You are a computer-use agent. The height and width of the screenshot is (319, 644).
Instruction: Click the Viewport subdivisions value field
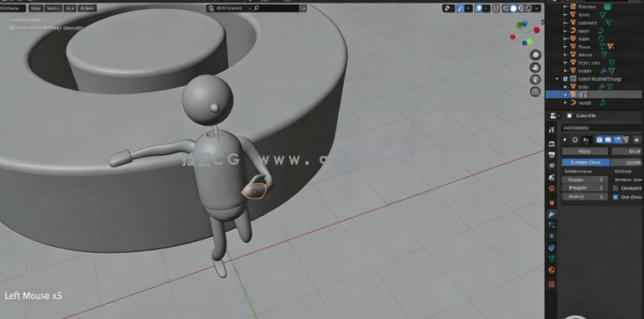[x=584, y=188]
